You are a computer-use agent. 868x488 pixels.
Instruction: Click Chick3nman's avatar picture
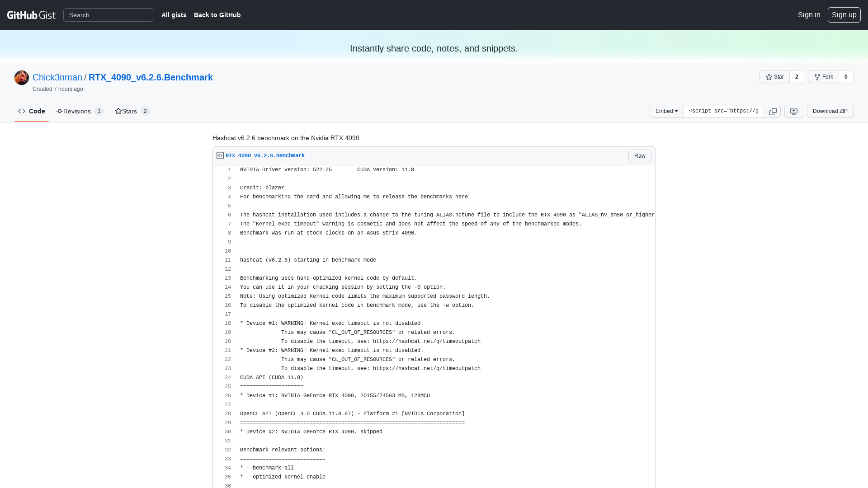click(21, 77)
